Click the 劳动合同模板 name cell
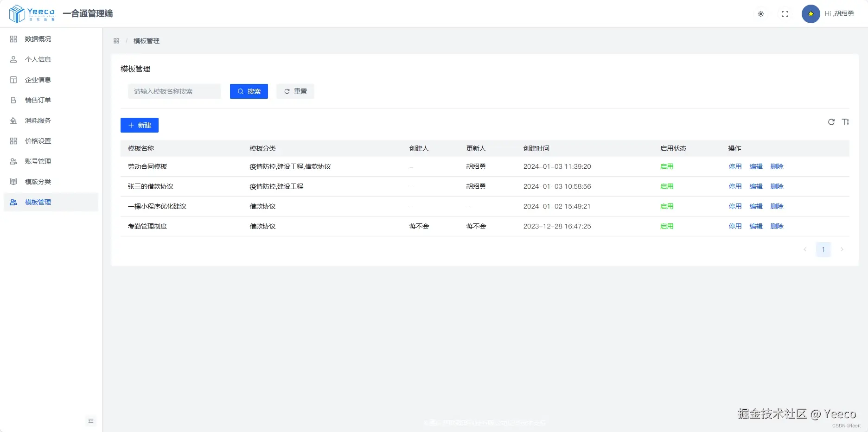 147,166
